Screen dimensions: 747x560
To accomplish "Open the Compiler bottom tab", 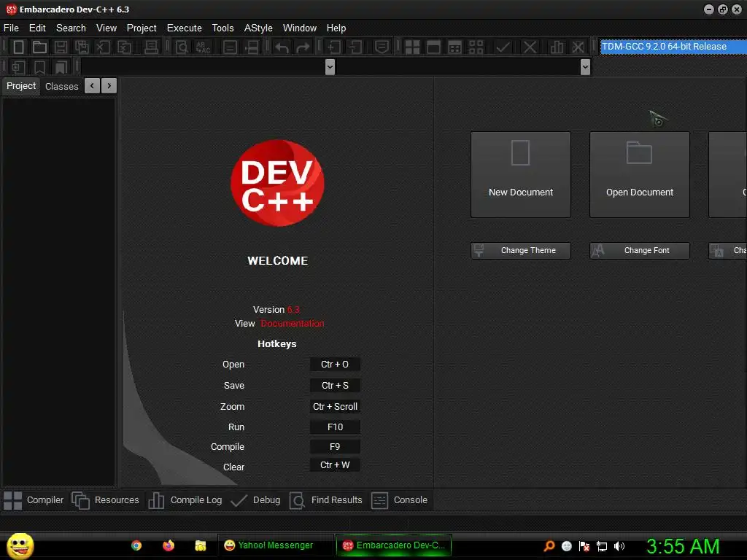I will coord(34,500).
